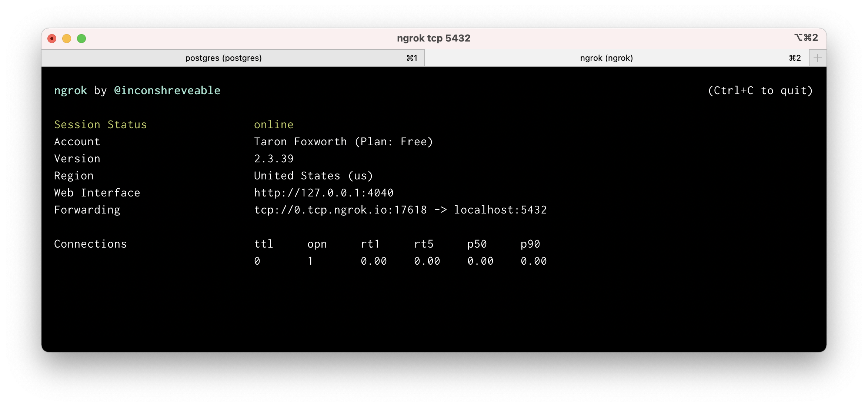Click the 'rt5' column header
The image size is (868, 407).
point(424,244)
